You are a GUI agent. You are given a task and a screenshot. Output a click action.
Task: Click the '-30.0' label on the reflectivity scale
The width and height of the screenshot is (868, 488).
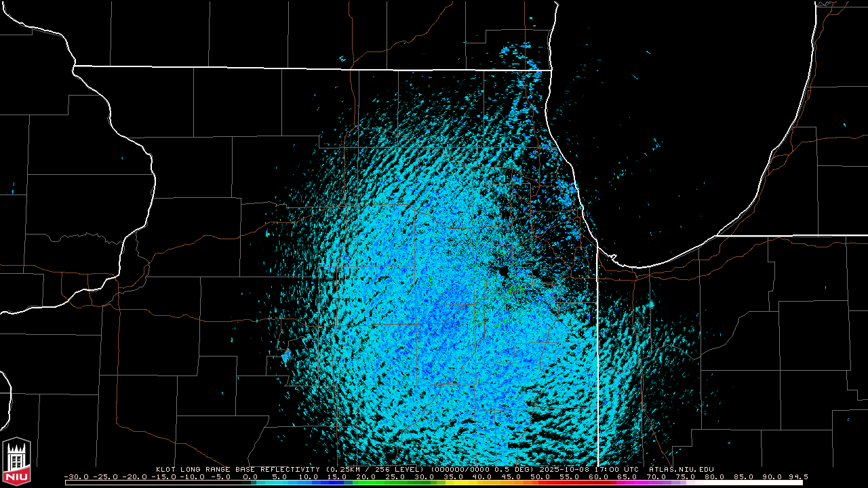[x=77, y=476]
